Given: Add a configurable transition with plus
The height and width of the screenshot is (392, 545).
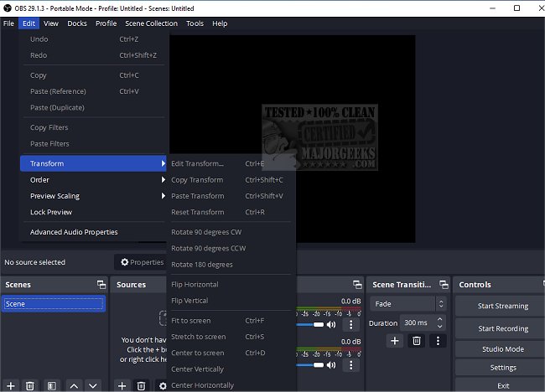Looking at the screenshot, I should pos(395,341).
